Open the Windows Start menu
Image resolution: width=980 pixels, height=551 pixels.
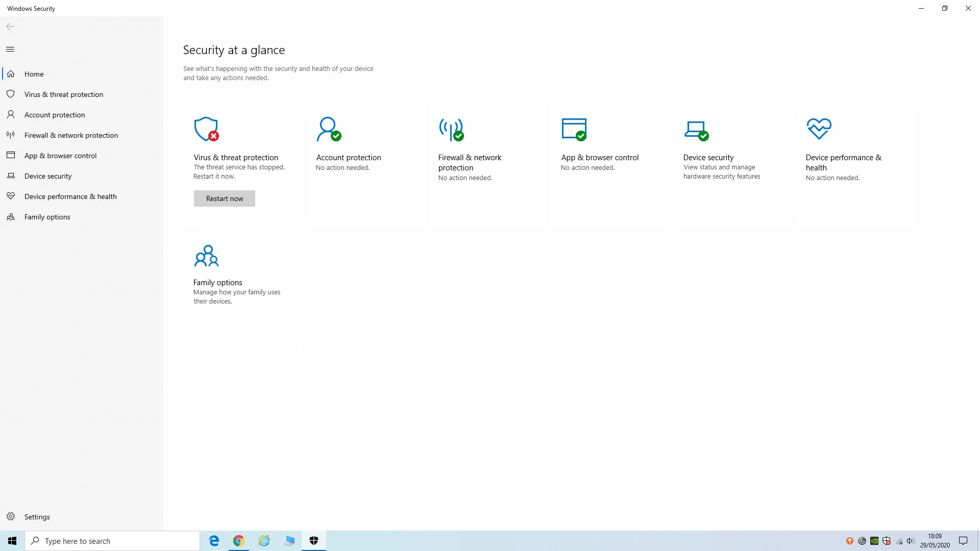coord(12,541)
